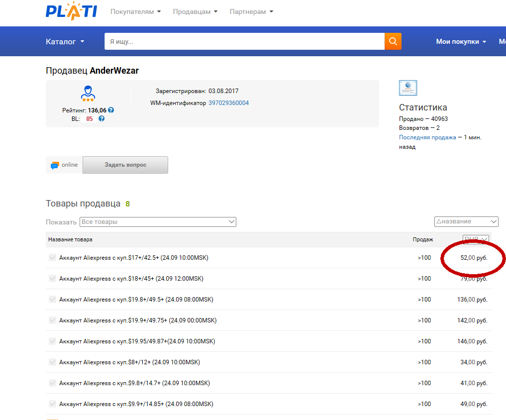Click the Продаж column header
Image resolution: width=506 pixels, height=420 pixels.
click(423, 239)
